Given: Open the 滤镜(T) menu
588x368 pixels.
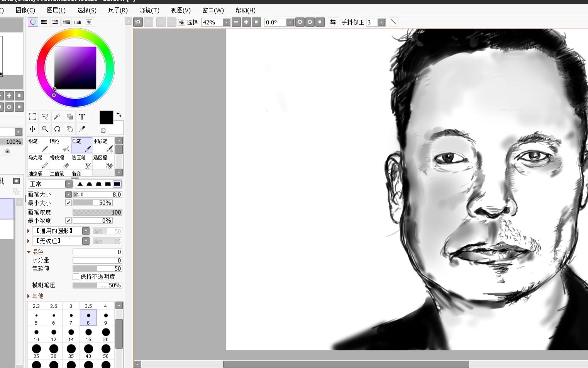Looking at the screenshot, I should tap(149, 10).
